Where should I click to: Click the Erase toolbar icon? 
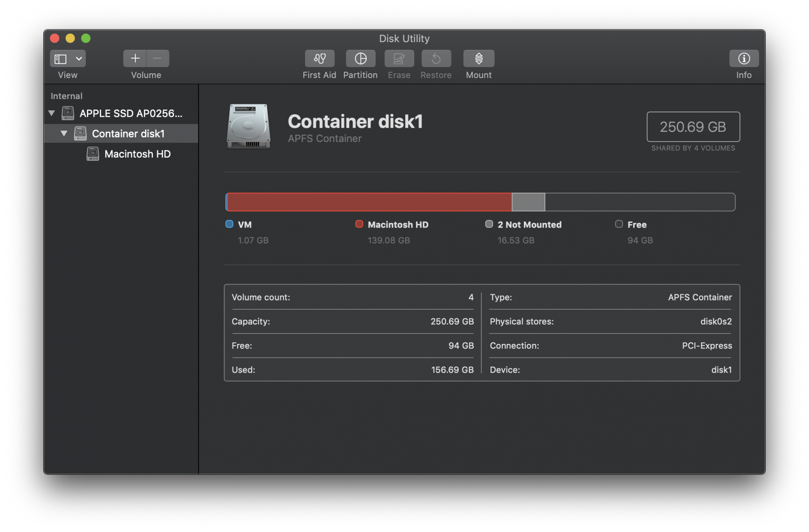399,59
